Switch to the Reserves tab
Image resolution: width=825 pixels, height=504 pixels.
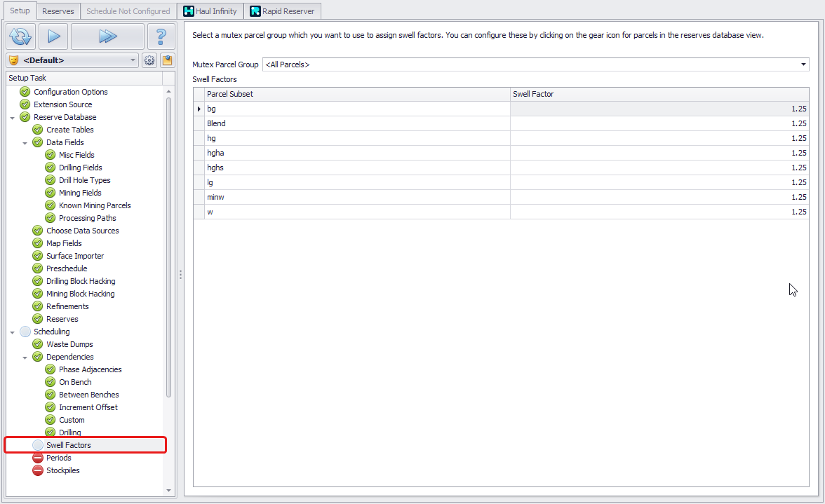pos(58,11)
